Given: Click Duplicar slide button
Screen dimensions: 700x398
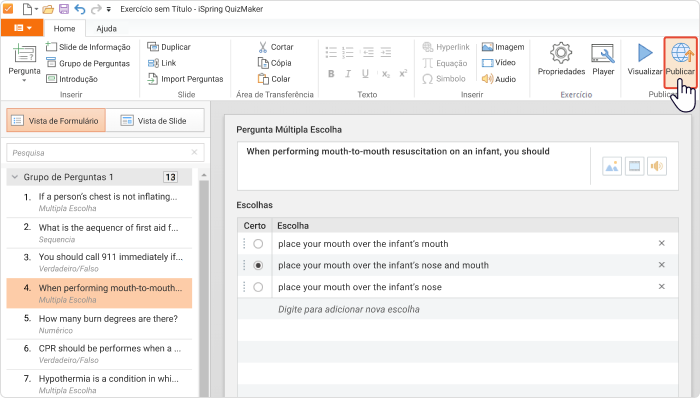Looking at the screenshot, I should coord(169,47).
